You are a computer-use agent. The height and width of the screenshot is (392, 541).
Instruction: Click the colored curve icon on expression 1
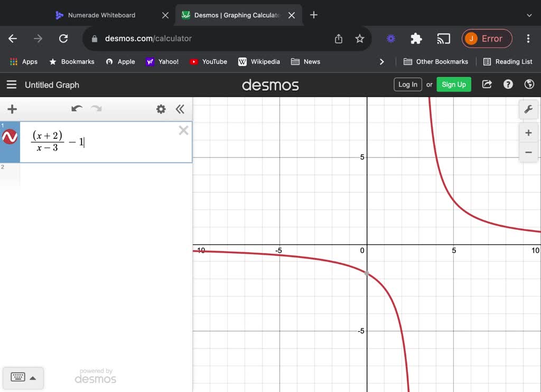tap(10, 136)
